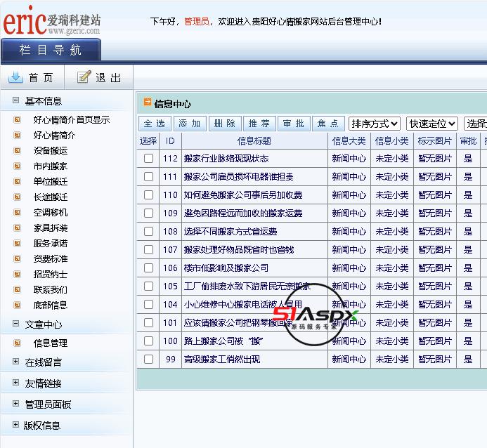487x448 pixels.
Task: Open the 快速定位 dropdown
Action: [x=433, y=124]
